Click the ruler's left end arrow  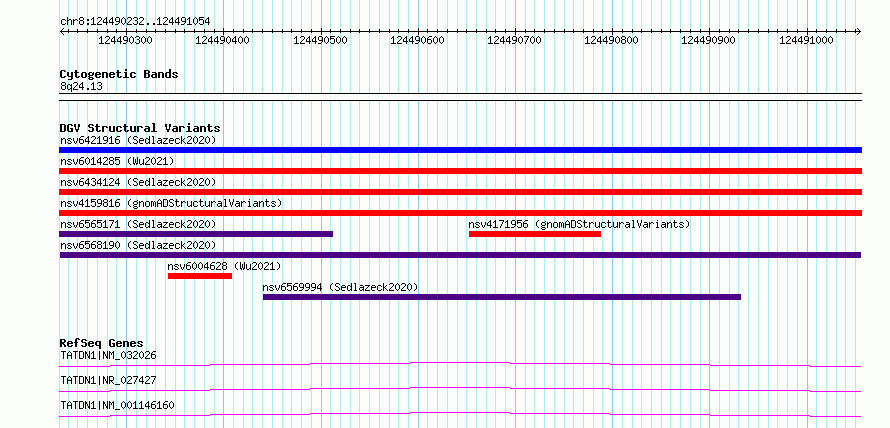coord(62,31)
